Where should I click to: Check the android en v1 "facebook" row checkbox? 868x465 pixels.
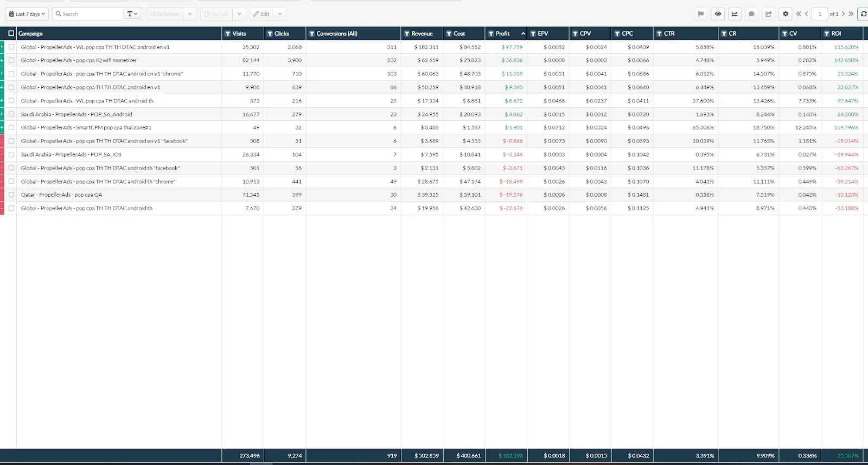11,141
